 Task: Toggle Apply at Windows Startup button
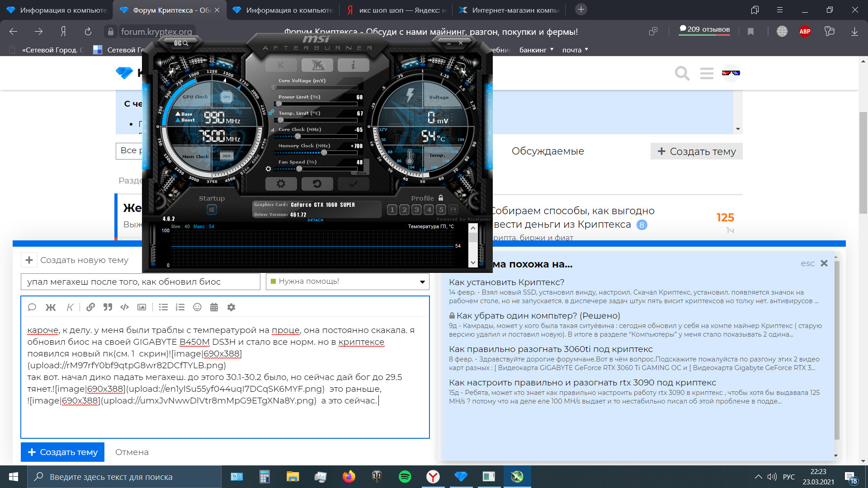(212, 210)
